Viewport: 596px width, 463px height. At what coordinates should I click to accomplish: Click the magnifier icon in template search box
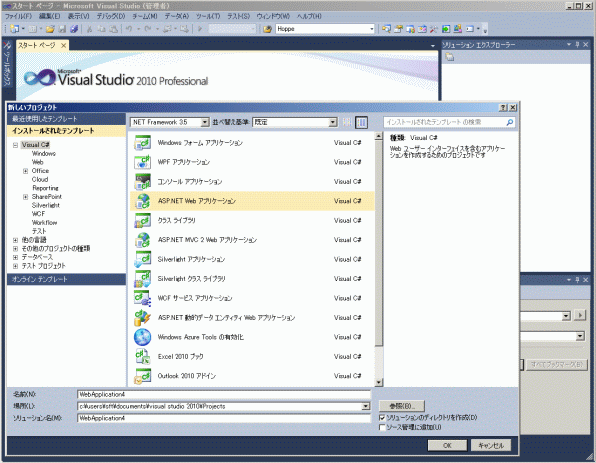(x=510, y=122)
